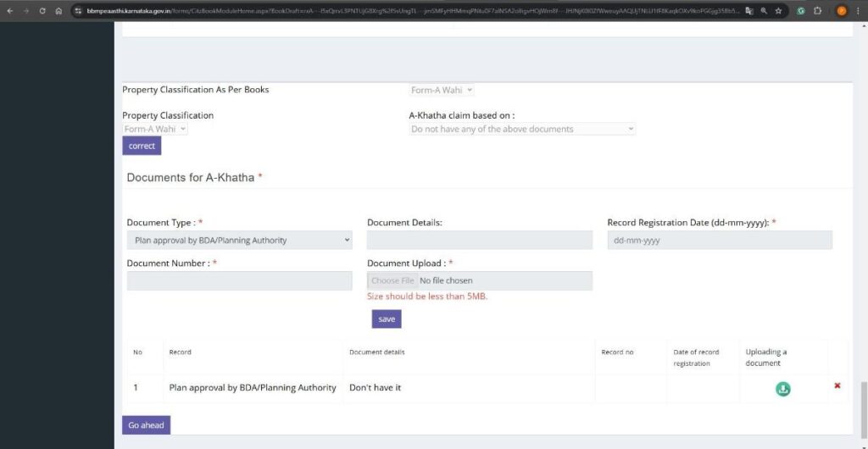
Task: Delete the Plan approval record row
Action: (x=837, y=385)
